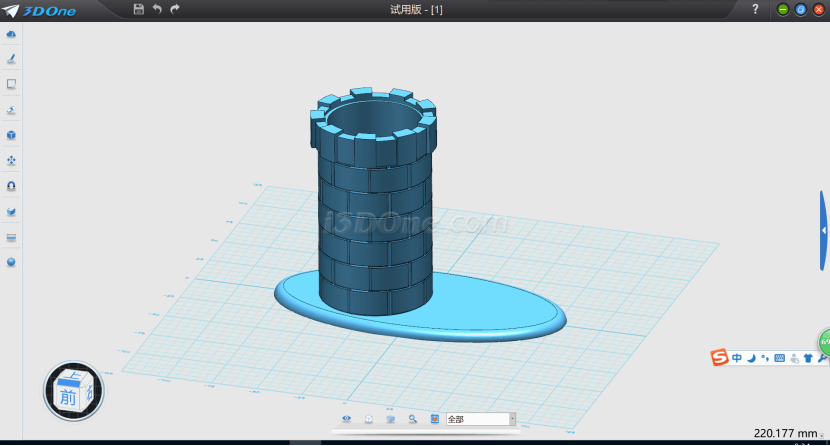Toggle shaded cube display mode
This screenshot has width=830, height=446.
pos(391,419)
